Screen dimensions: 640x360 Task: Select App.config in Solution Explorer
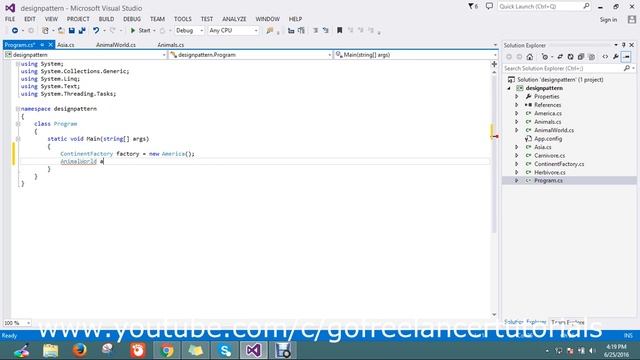548,139
